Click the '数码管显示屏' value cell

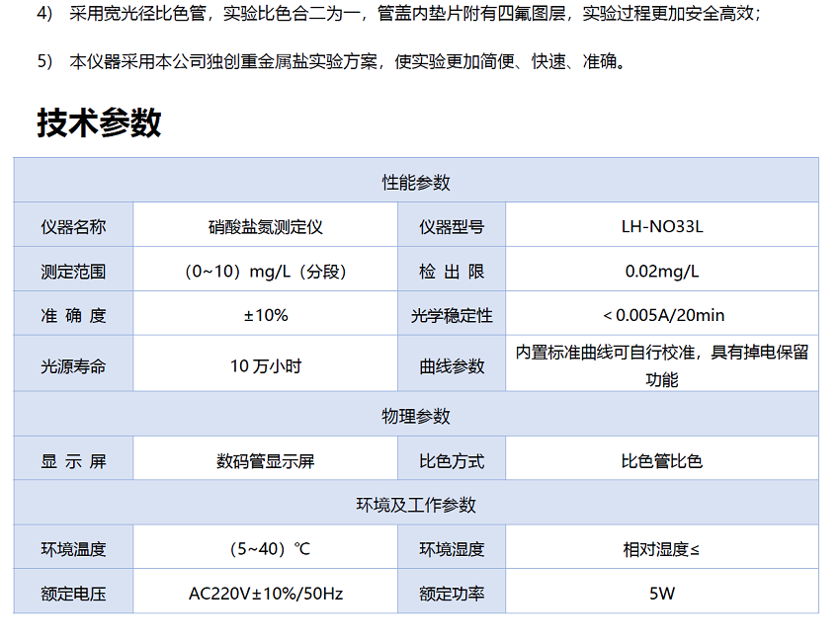click(x=265, y=458)
